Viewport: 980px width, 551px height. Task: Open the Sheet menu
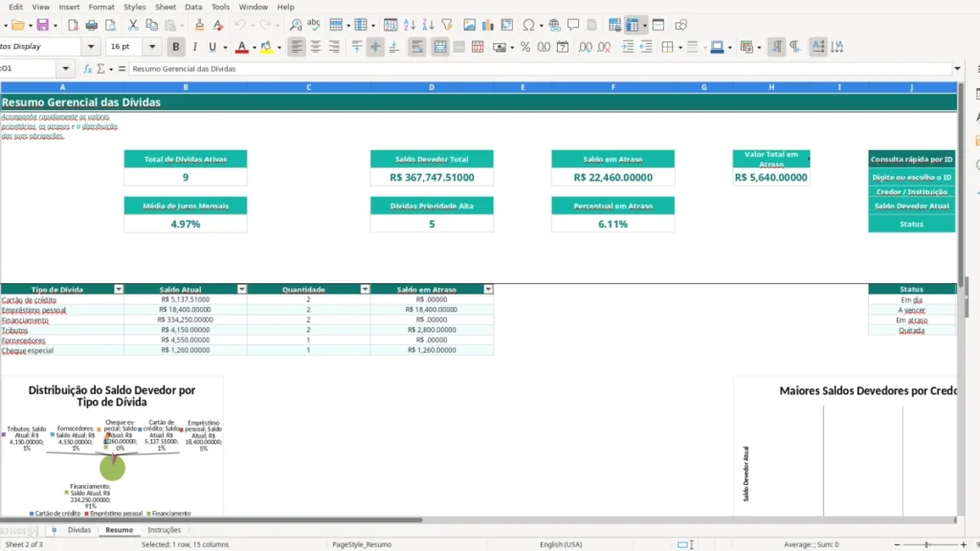165,7
